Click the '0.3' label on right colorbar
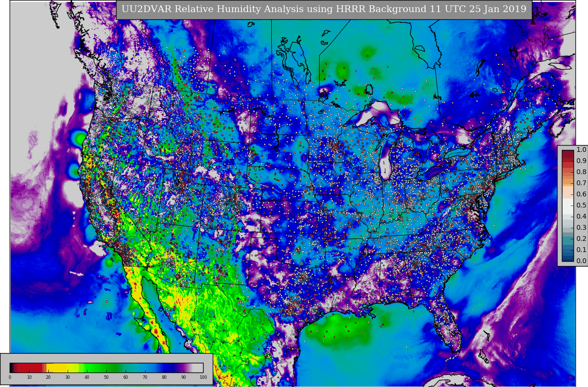This screenshot has width=588, height=387. click(x=581, y=228)
